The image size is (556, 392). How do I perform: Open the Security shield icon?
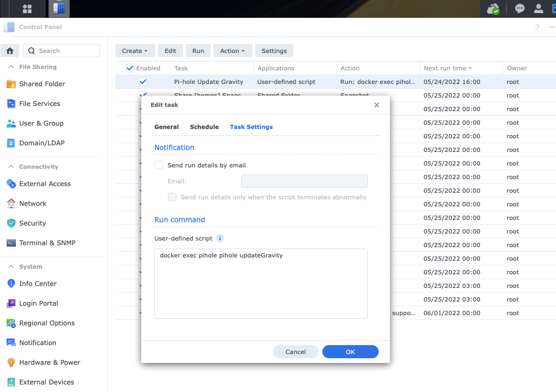point(11,223)
